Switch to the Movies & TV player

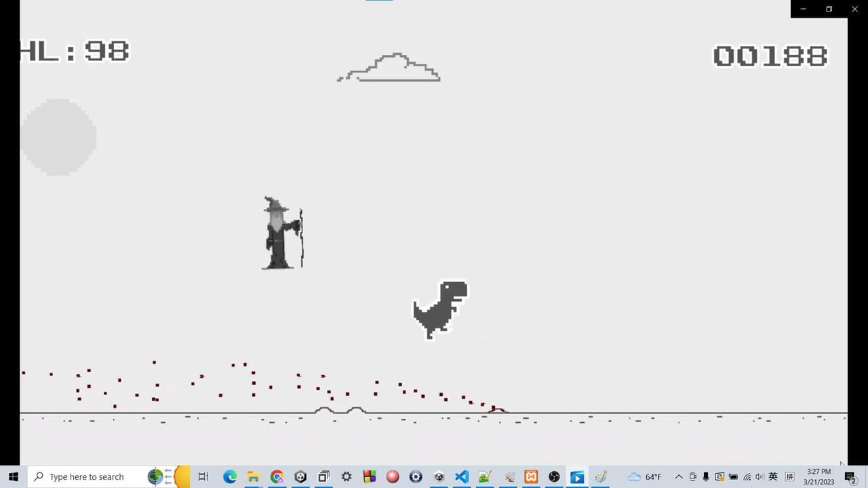point(577,476)
